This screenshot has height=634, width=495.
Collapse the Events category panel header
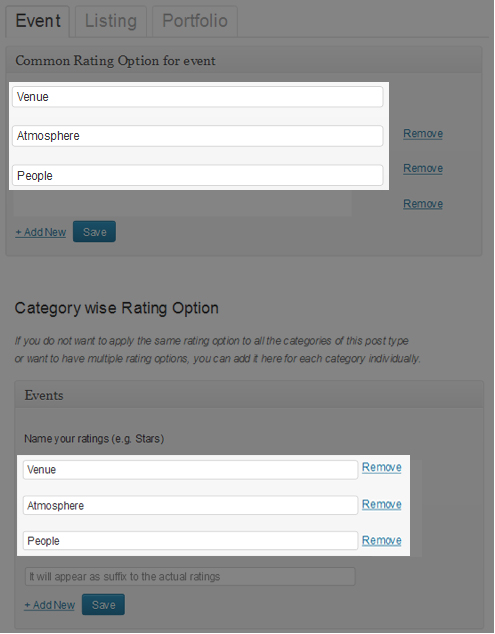pyautogui.click(x=249, y=395)
